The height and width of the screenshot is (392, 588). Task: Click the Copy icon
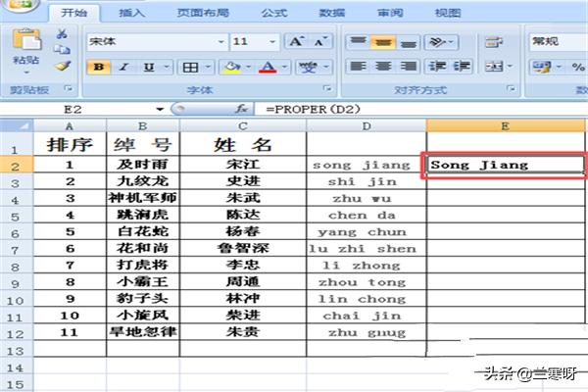click(x=62, y=50)
